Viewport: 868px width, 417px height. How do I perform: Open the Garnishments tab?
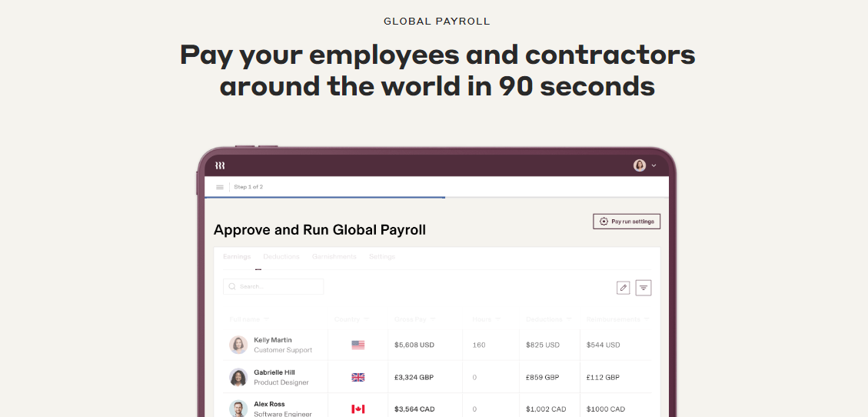pos(334,256)
